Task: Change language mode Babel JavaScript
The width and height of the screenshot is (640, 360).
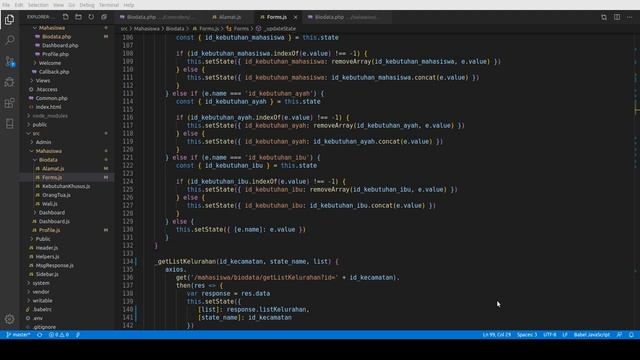Action: [591, 335]
